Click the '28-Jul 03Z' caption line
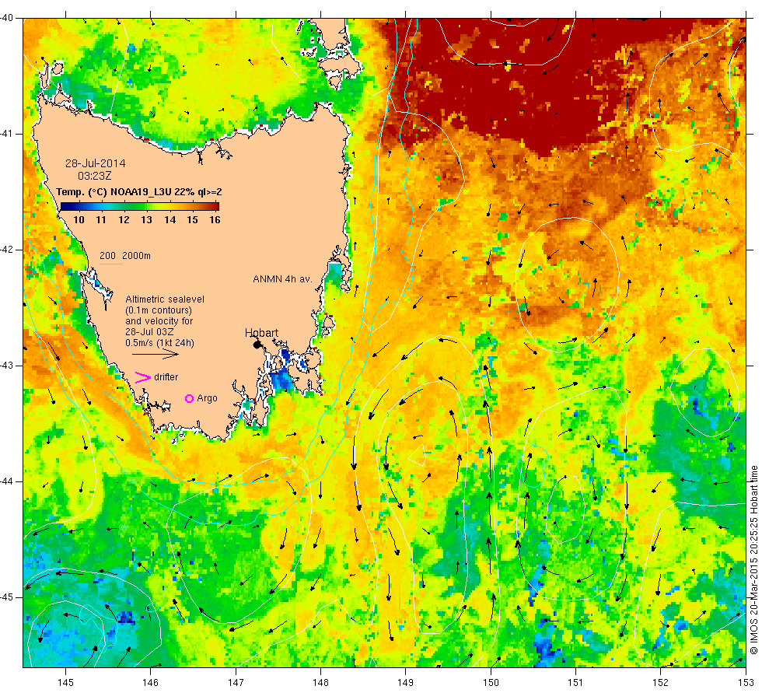 coord(149,332)
